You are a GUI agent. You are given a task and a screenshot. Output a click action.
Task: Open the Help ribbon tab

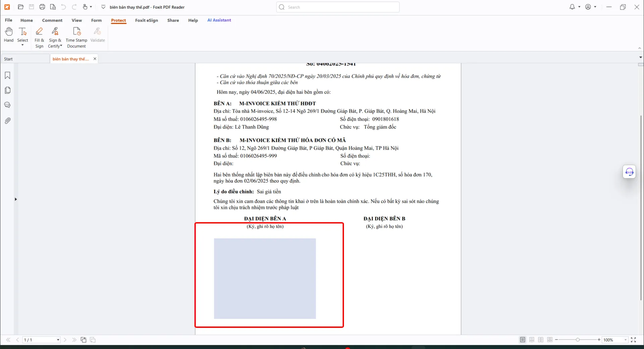[x=193, y=20]
